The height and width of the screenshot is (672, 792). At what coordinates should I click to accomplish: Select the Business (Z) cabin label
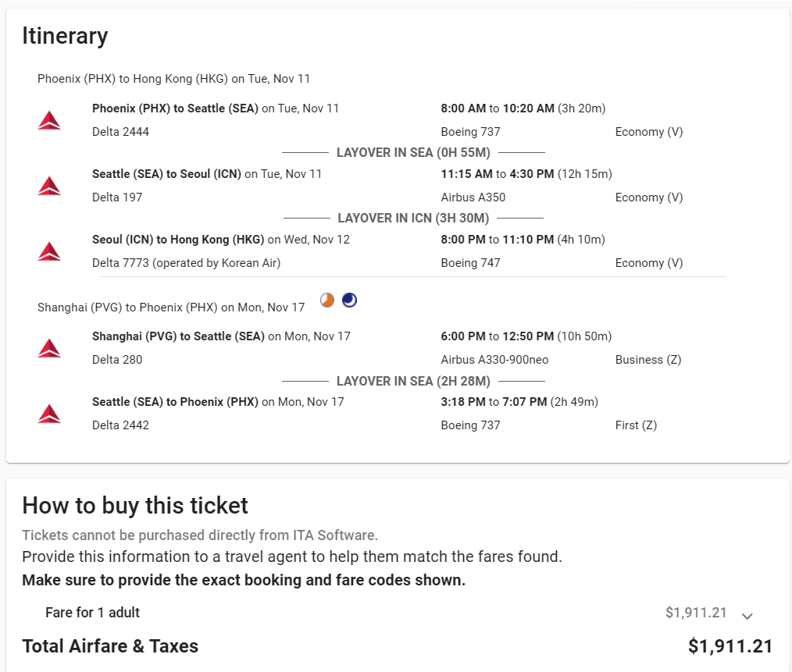coord(648,360)
